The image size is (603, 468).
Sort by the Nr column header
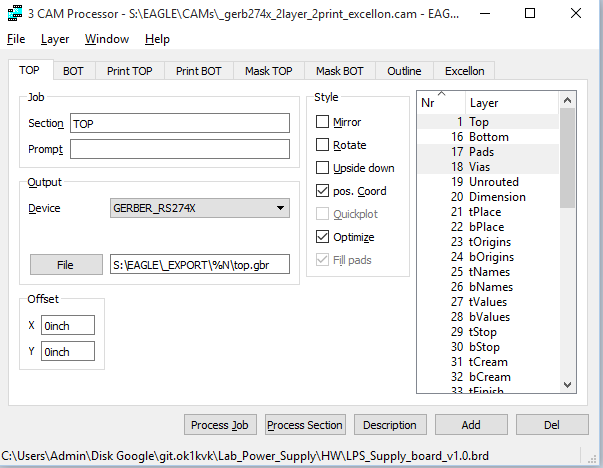click(x=441, y=103)
